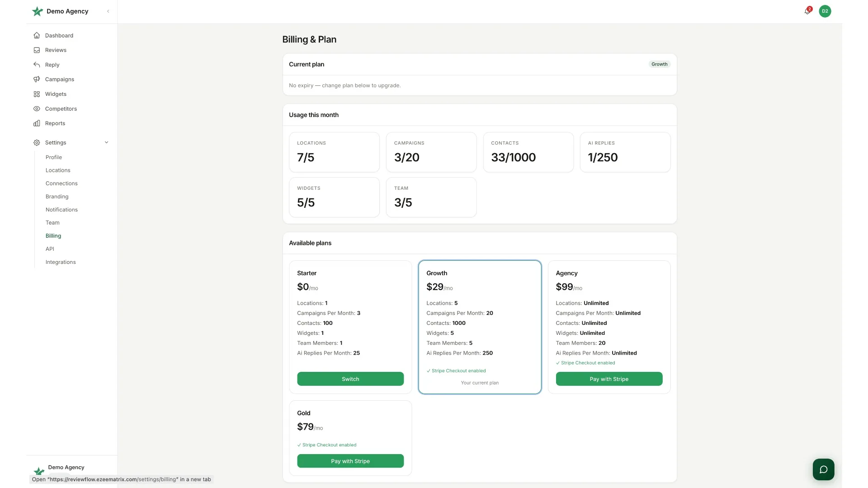The height and width of the screenshot is (488, 868).
Task: Open Connections settings
Action: coord(61,183)
